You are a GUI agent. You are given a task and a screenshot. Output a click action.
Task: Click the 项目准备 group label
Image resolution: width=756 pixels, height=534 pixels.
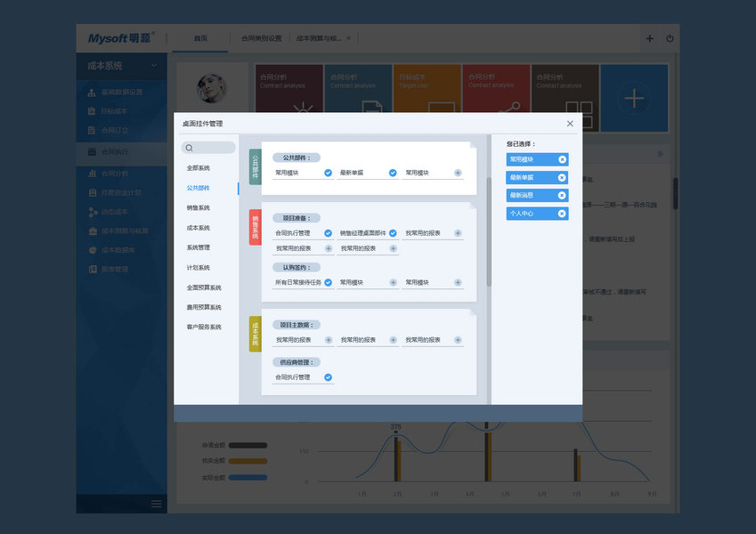(x=297, y=218)
